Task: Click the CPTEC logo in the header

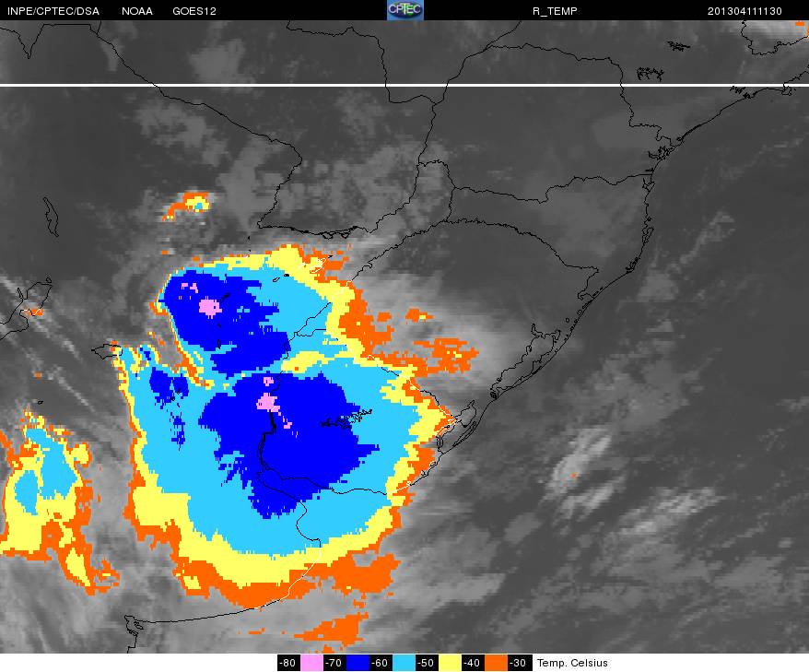Action: tap(405, 10)
